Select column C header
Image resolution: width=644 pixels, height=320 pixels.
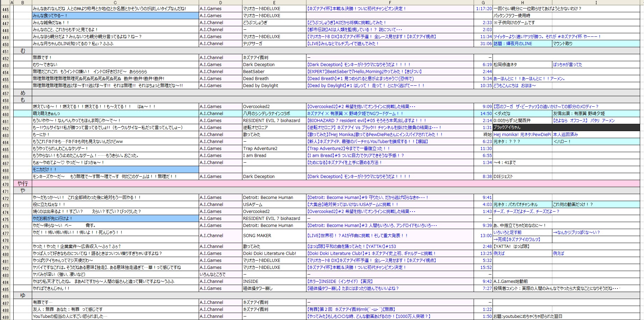(115, 2)
